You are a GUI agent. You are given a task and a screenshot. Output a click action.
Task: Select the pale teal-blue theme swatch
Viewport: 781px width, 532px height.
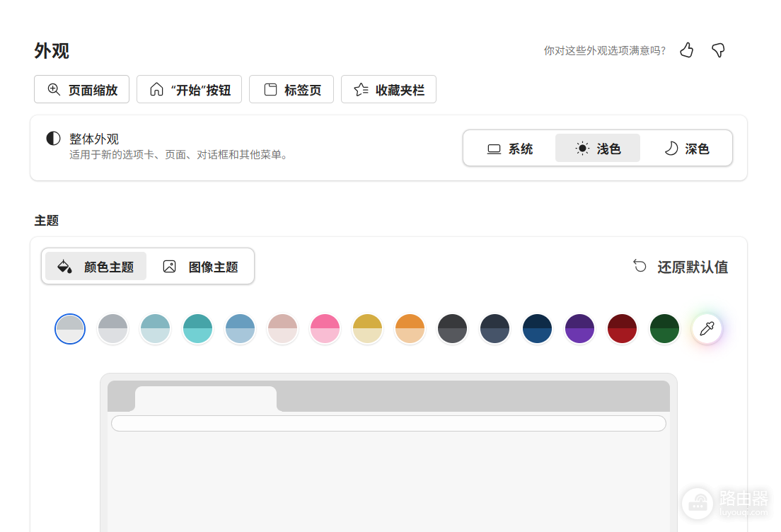pos(155,329)
